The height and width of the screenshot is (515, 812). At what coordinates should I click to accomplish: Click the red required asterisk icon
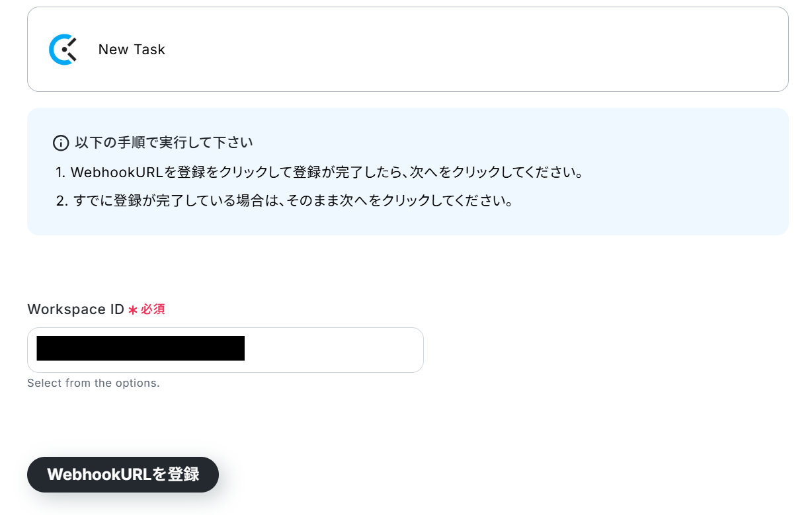pos(133,310)
